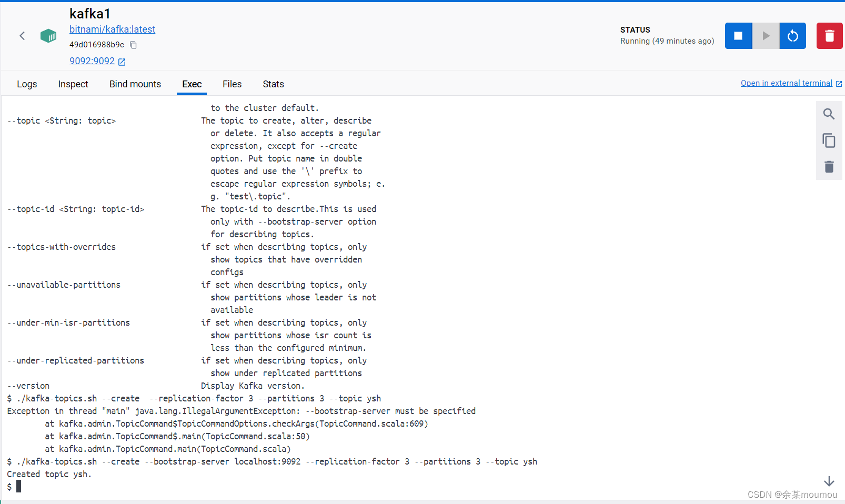Image resolution: width=845 pixels, height=504 pixels.
Task: Open the bitnami/kafka:latest image link
Action: (x=112, y=29)
